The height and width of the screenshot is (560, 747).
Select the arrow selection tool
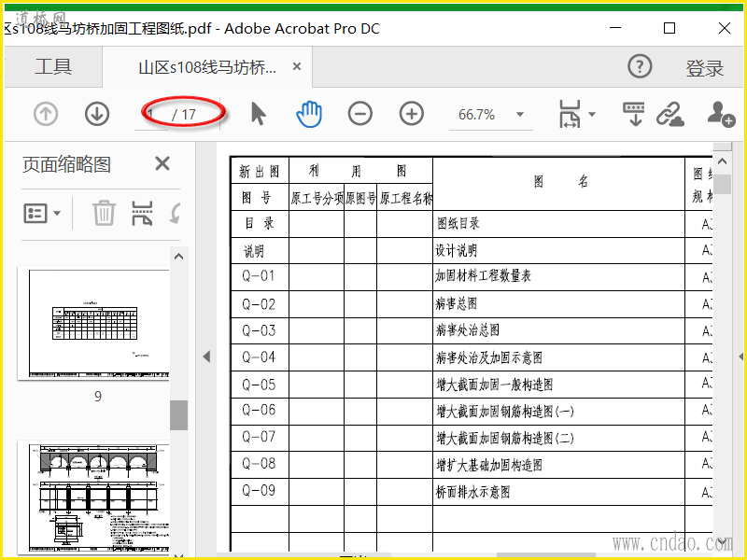click(x=259, y=114)
